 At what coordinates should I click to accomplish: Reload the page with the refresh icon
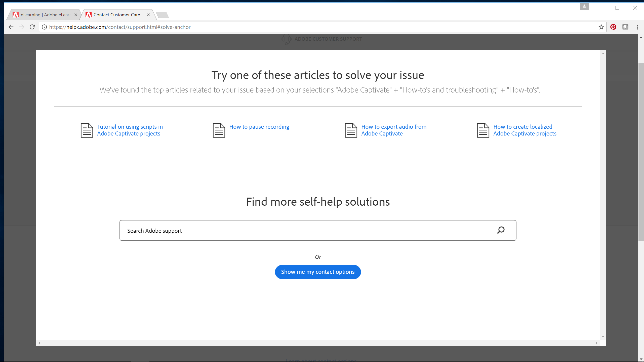pos(32,27)
